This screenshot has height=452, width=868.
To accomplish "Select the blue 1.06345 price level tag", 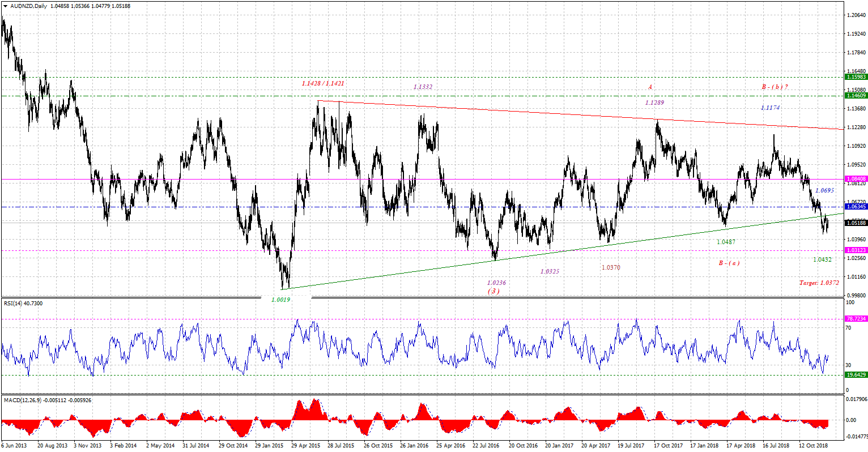I will [x=856, y=207].
